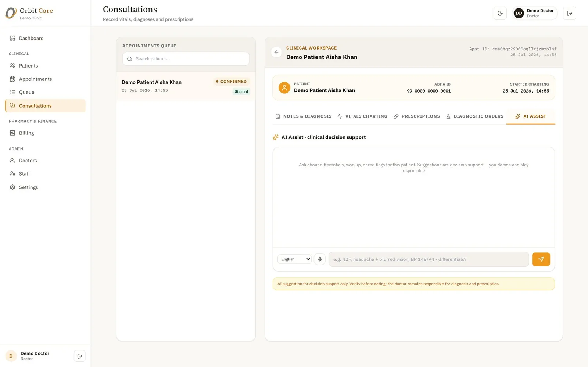Click the sidebar footer logout icon
This screenshot has height=367, width=588.
tap(80, 356)
